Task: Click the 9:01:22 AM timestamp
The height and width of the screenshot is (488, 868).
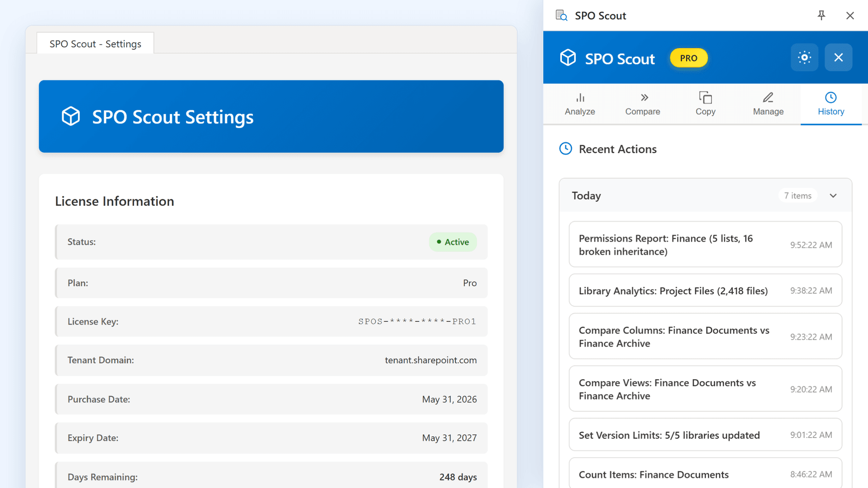Action: coord(811,435)
